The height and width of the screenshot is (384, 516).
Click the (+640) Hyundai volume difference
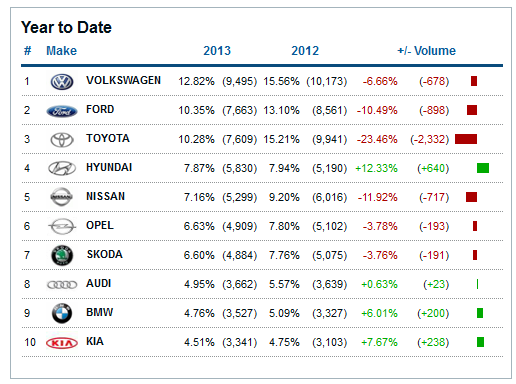tap(433, 168)
